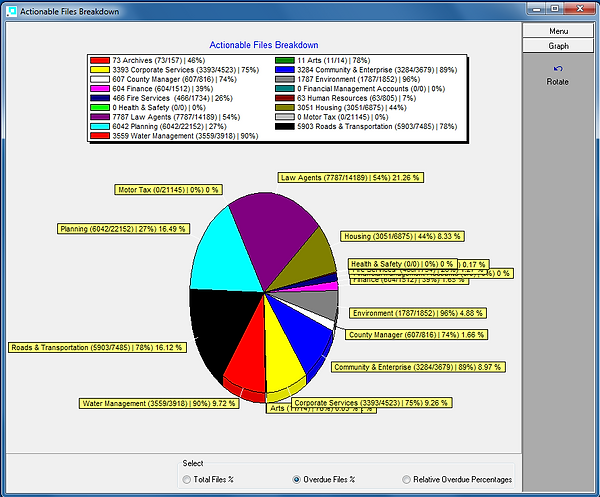600x497 pixels.
Task: Click the yellow Corporate Services pie slice
Action: [x=283, y=360]
